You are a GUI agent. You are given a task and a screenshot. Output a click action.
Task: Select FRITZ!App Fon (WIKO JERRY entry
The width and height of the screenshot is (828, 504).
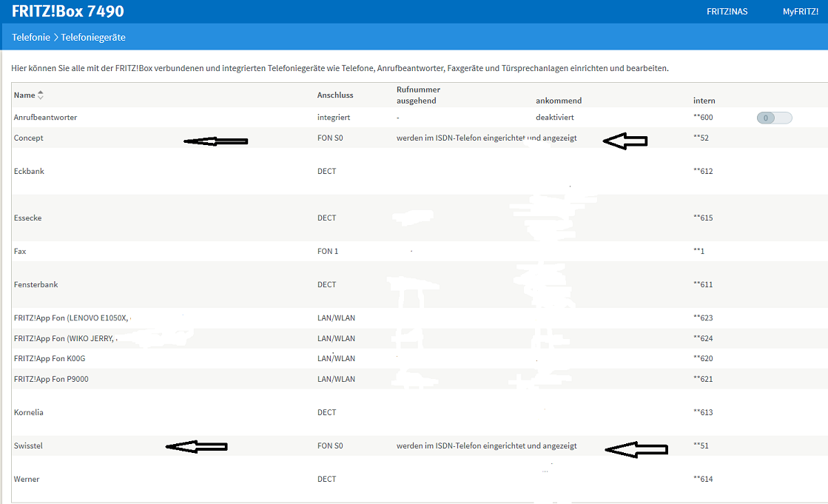pos(64,338)
